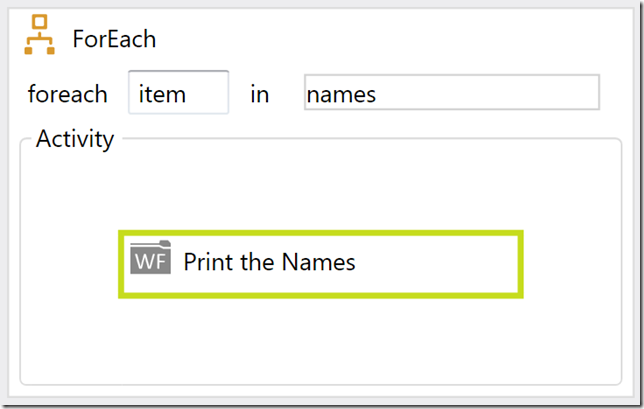Image resolution: width=644 pixels, height=409 pixels.
Task: Click the Activity group header label
Action: pos(75,139)
